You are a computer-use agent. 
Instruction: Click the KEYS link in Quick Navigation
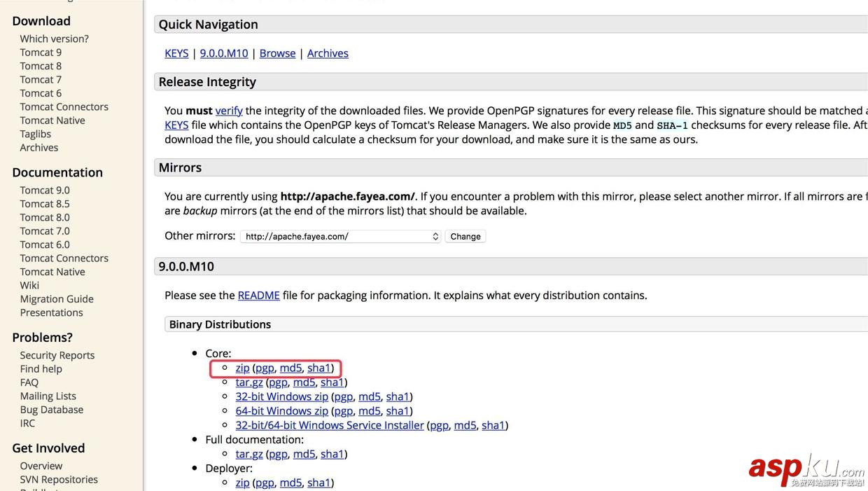click(x=176, y=53)
